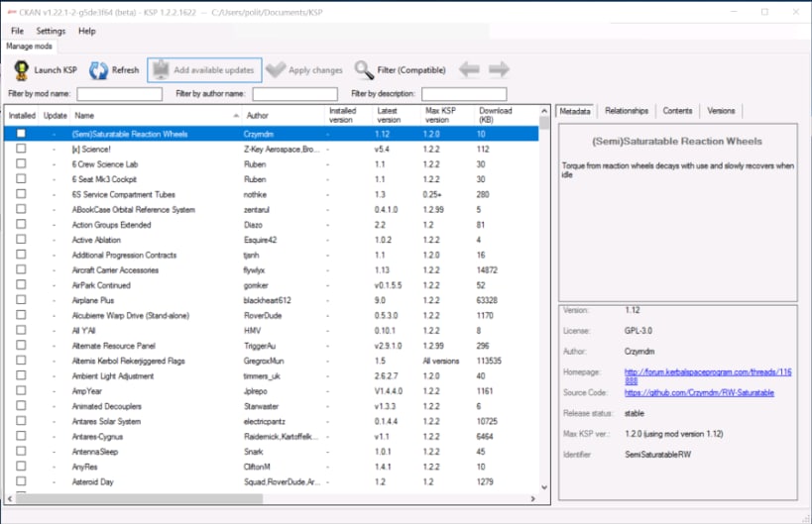Select the Aircraft Carrier Accessories row

(272, 269)
